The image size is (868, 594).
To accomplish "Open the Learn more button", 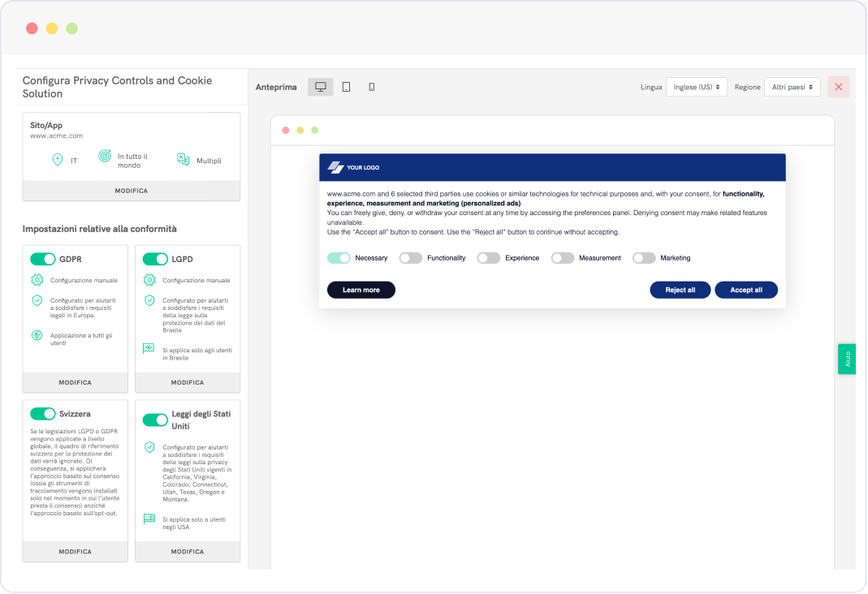I will pos(361,290).
